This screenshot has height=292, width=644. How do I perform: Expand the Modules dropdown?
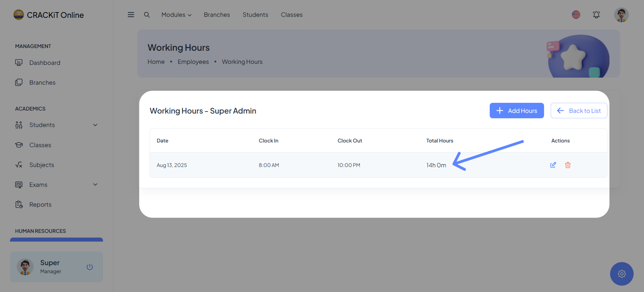[x=176, y=15]
